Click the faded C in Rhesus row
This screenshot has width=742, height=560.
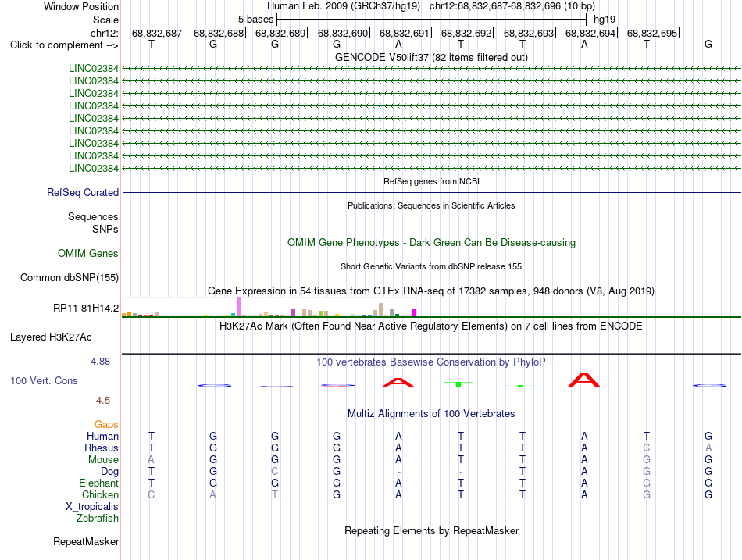647,448
